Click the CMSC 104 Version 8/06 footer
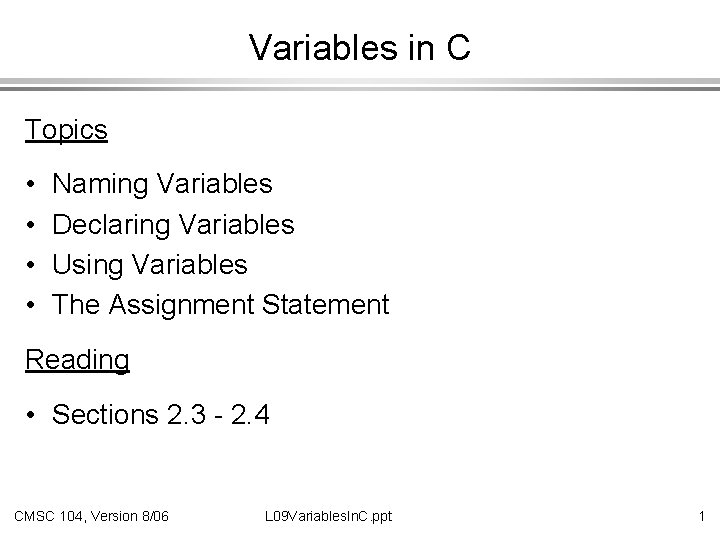Image resolution: width=720 pixels, height=540 pixels. tap(91, 516)
